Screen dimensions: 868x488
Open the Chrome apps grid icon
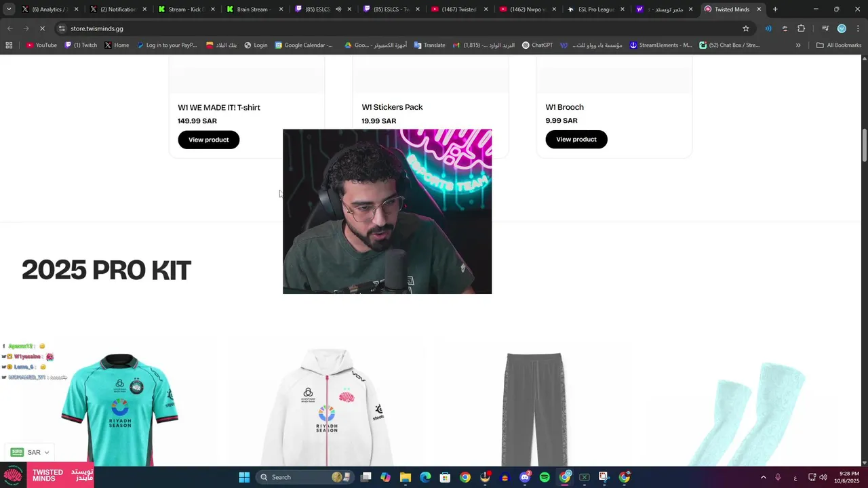[x=9, y=45]
